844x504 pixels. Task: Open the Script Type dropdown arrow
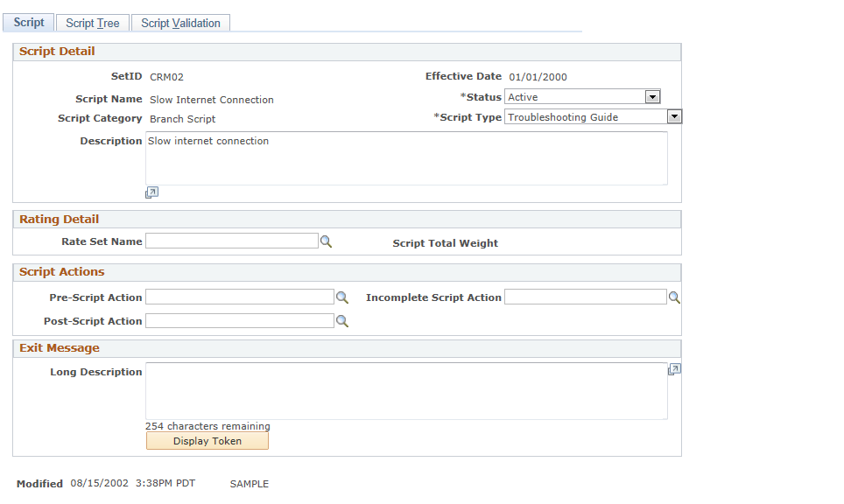(x=674, y=116)
